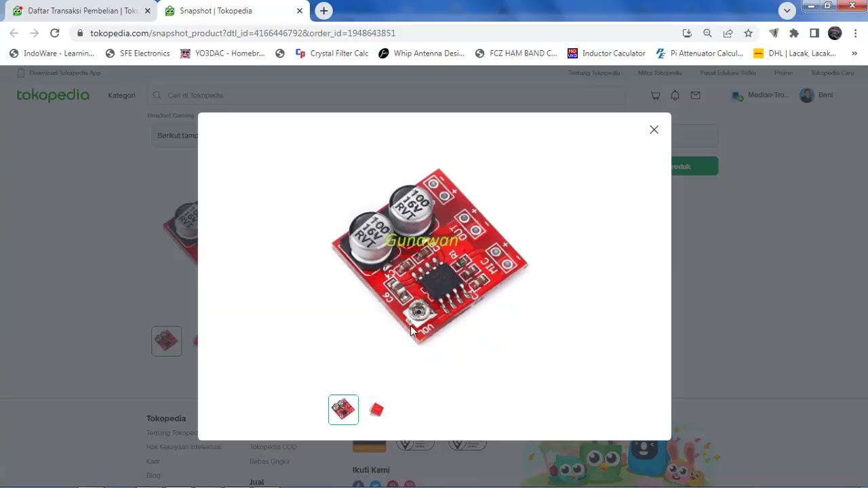Viewport: 868px width, 488px height.
Task: Open SFE Electronics bookmark
Action: [138, 54]
